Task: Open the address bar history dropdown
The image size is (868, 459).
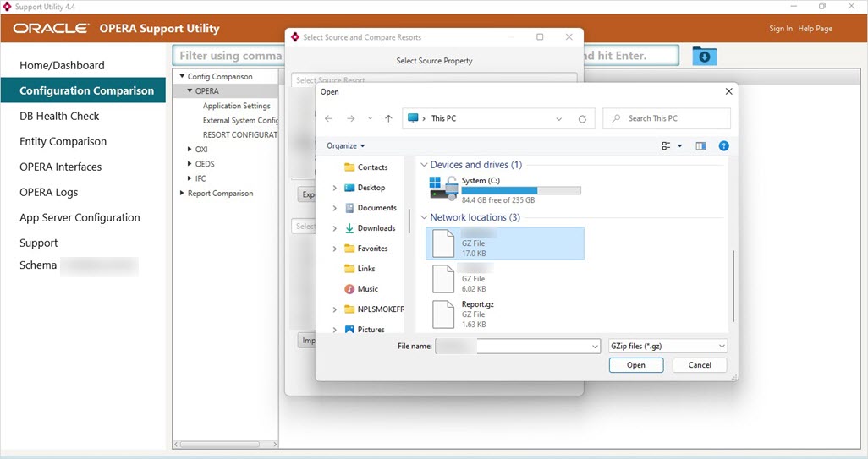Action: click(559, 119)
